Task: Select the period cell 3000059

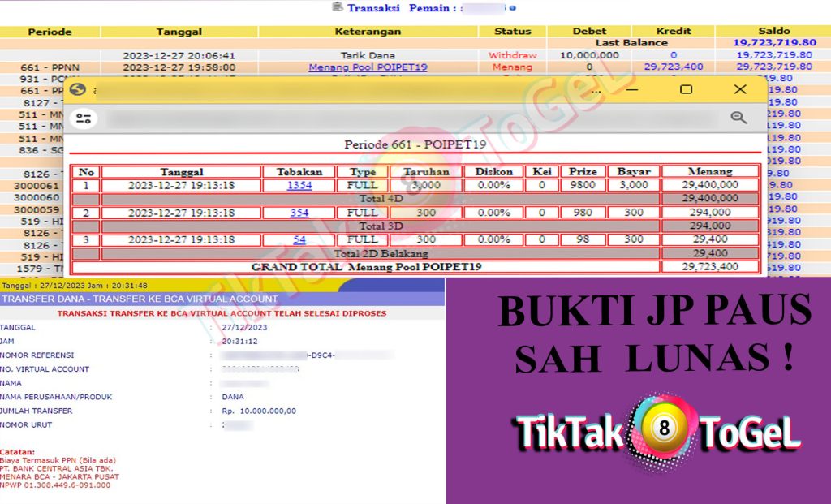Action: [x=37, y=209]
